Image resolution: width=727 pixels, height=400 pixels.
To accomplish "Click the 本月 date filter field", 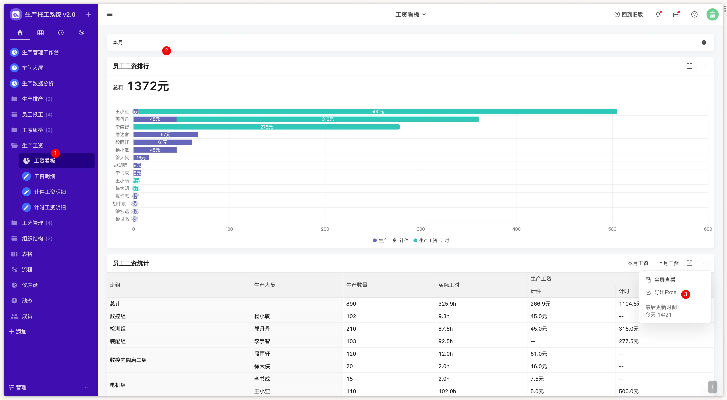I will [x=119, y=43].
